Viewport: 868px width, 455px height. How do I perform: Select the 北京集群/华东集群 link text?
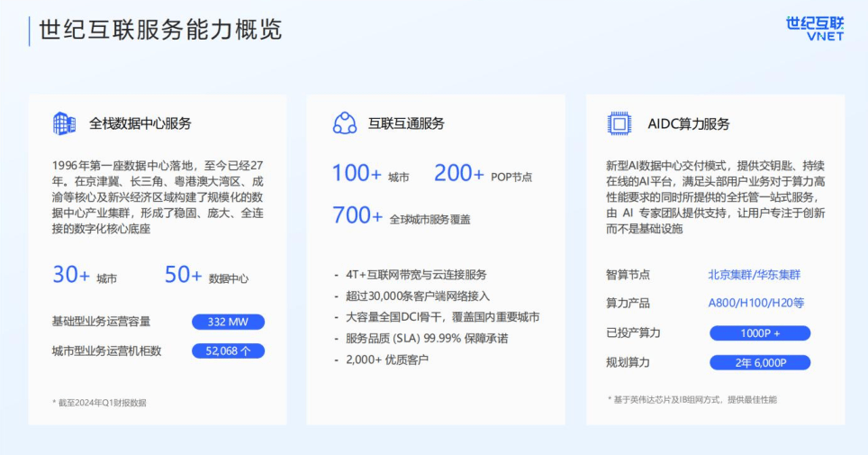coord(754,275)
